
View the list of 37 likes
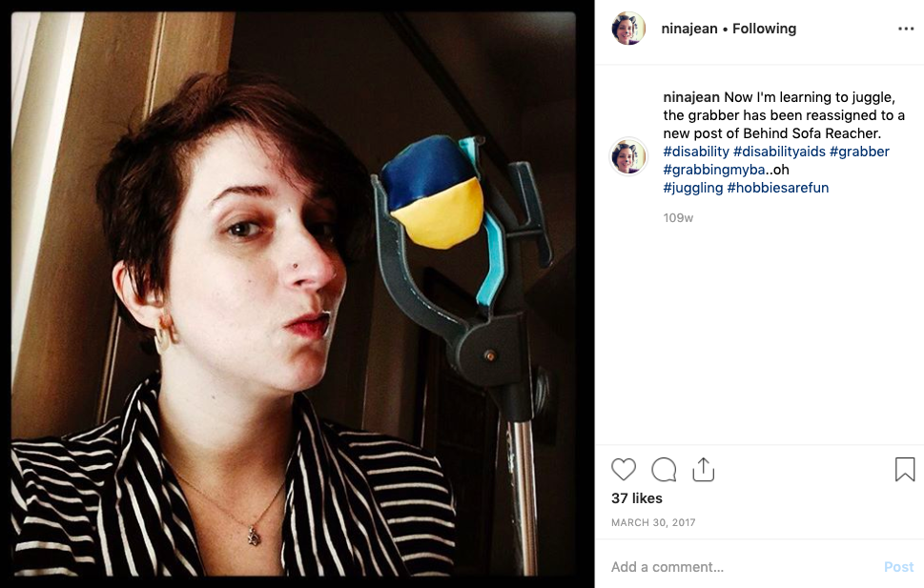[x=636, y=498]
